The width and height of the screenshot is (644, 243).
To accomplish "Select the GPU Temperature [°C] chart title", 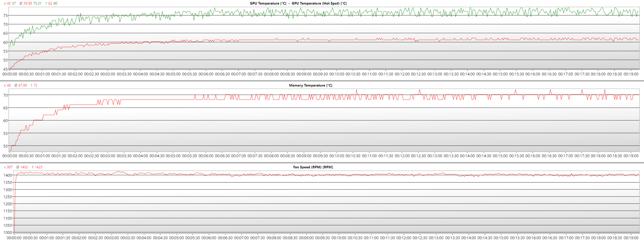I will click(x=268, y=3).
